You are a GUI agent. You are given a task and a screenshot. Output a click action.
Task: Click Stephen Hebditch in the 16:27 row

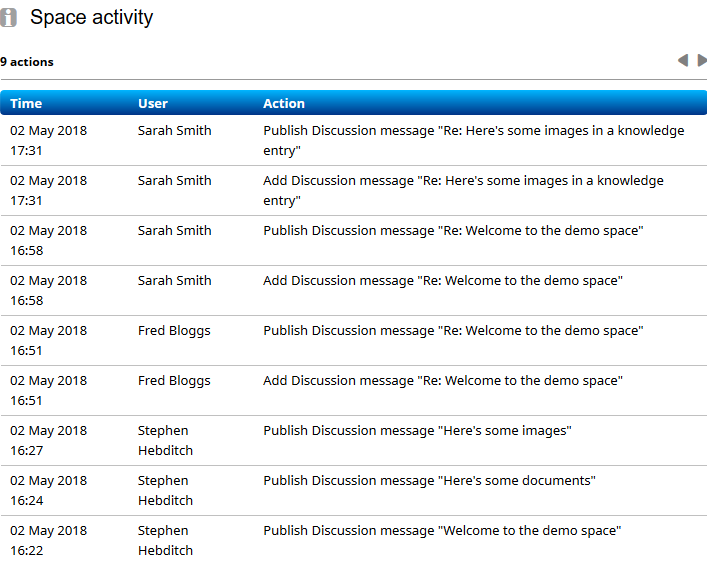(x=165, y=441)
